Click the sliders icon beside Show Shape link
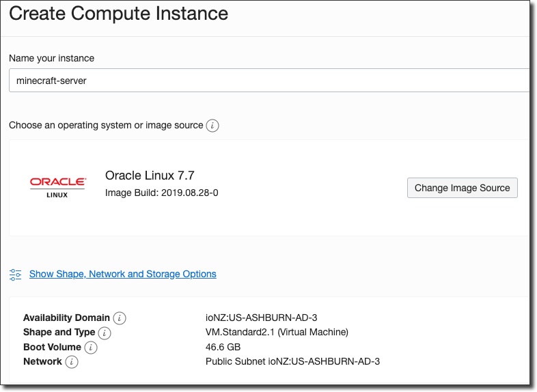The image size is (537, 392). tap(16, 275)
